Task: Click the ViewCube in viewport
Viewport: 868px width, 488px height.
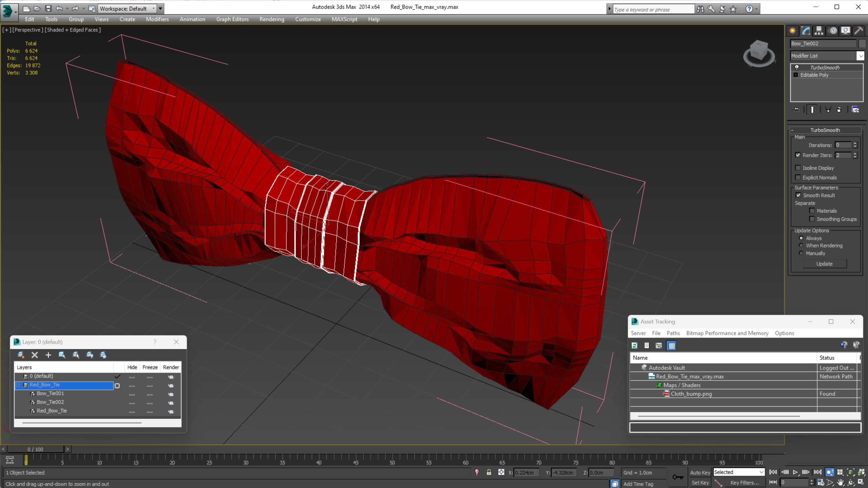Action: pos(759,53)
